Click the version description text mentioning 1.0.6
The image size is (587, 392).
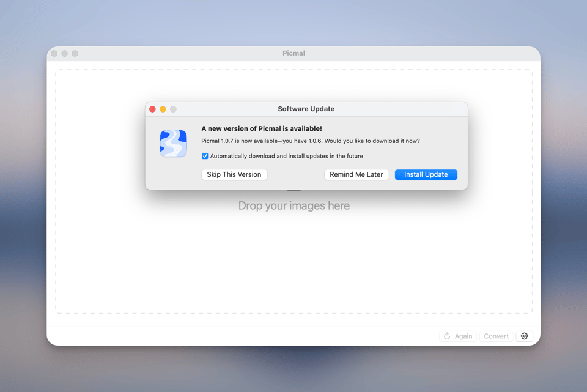310,141
